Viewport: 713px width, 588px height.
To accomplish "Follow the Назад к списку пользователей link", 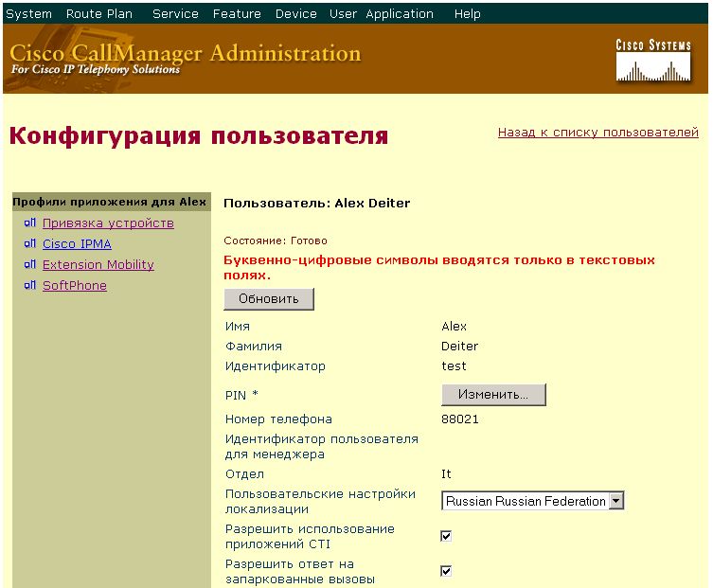I will coord(597,133).
